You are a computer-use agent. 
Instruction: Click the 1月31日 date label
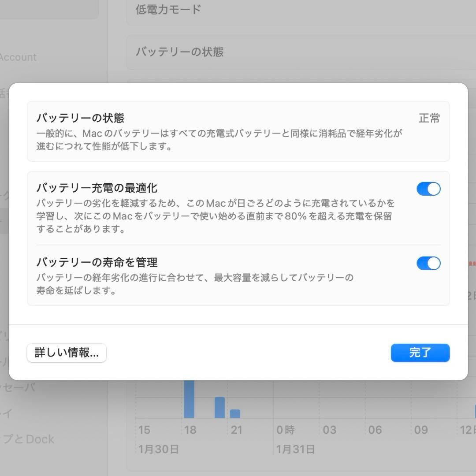click(x=296, y=449)
